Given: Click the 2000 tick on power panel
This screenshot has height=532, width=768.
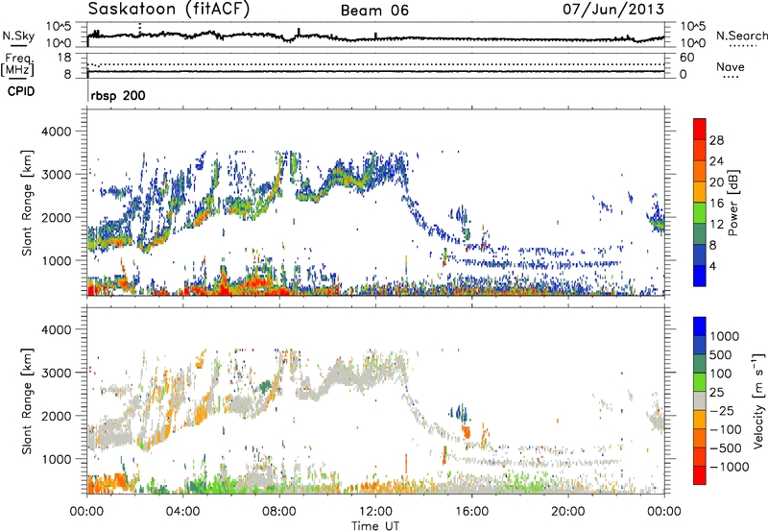Looking at the screenshot, I should click(x=57, y=217).
